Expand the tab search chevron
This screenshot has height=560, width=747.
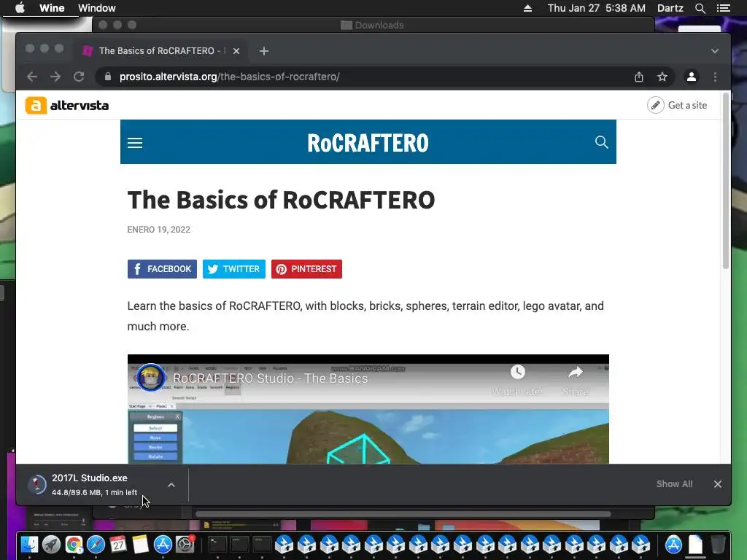pos(715,51)
